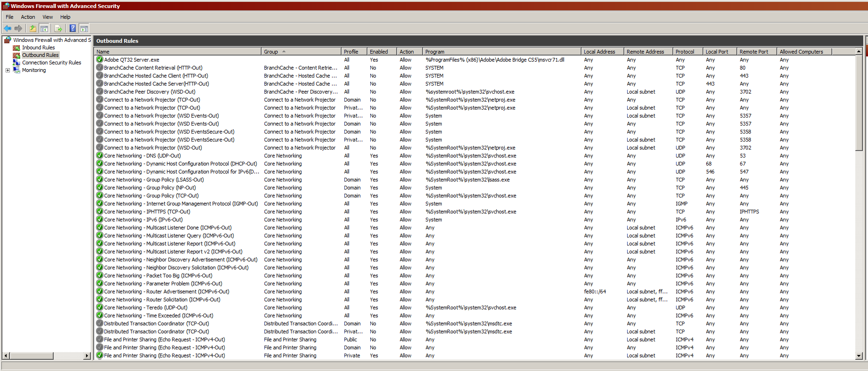Click gray icon of BranchCache Peer Discovery rule
868x371 pixels.
tap(100, 92)
